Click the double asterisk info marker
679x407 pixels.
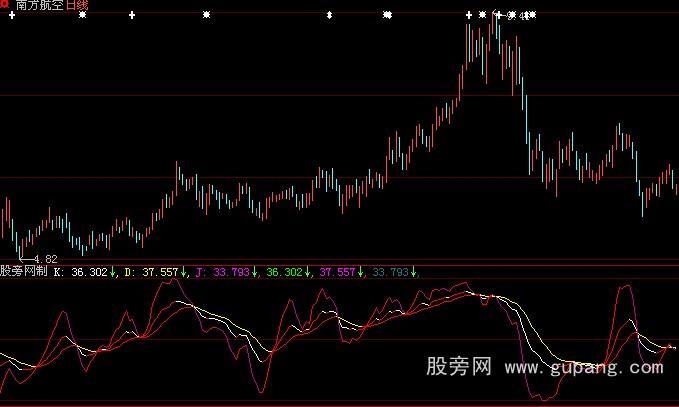pos(388,15)
